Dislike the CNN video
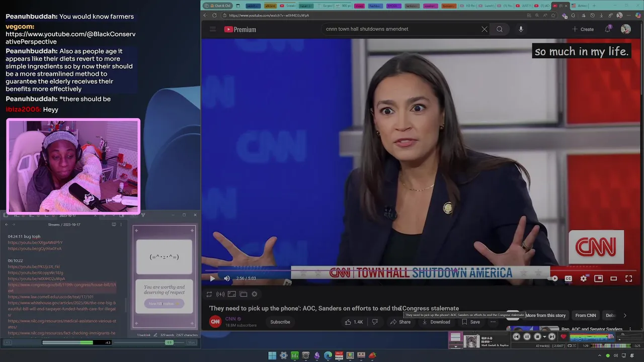The image size is (644, 362). 375,322
